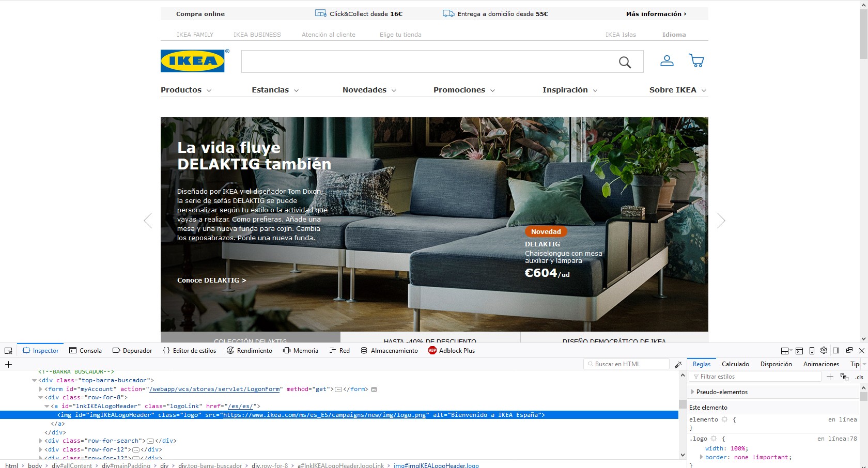Open the user account icon
Screen dimensions: 868x468
point(667,61)
